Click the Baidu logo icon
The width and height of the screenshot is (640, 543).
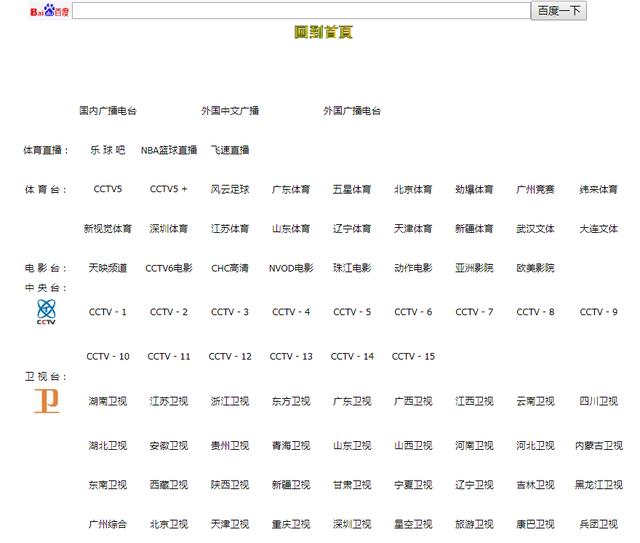click(x=49, y=11)
